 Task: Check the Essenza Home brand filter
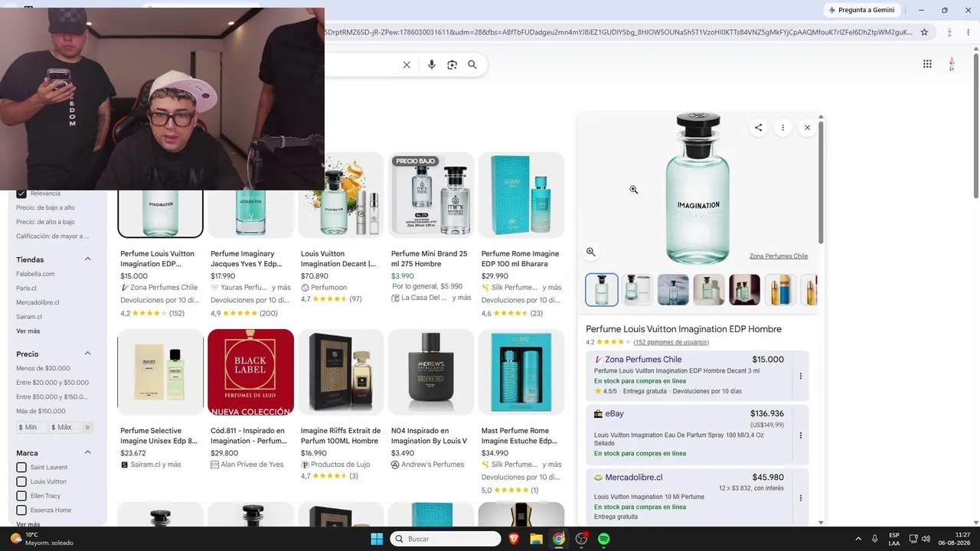click(x=21, y=510)
